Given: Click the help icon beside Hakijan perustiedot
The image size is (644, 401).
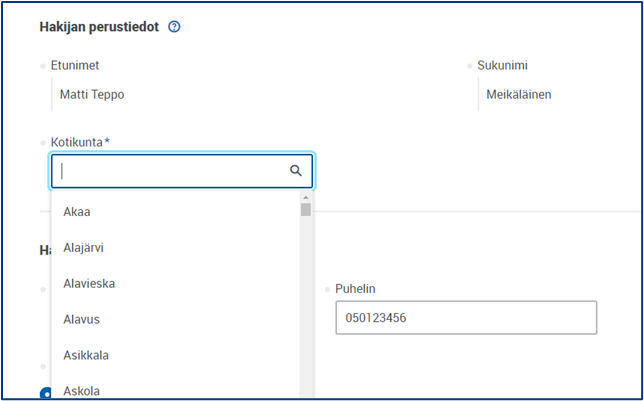Looking at the screenshot, I should coord(174,27).
